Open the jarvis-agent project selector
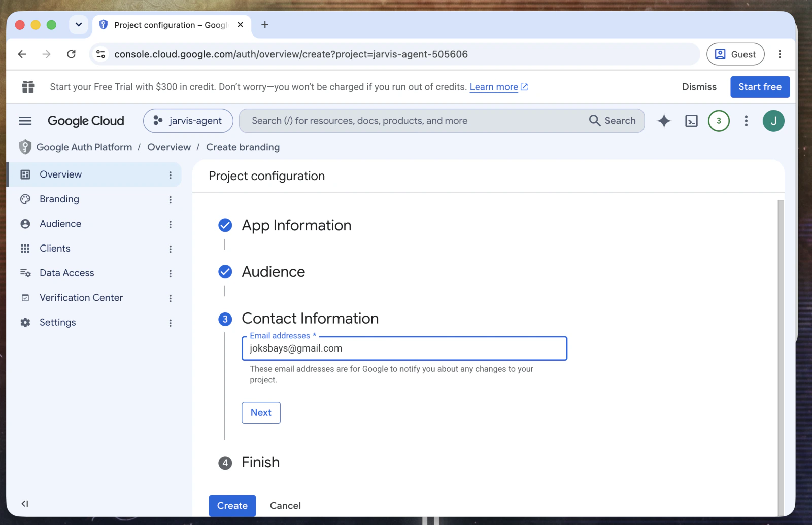The width and height of the screenshot is (812, 525). click(x=188, y=121)
